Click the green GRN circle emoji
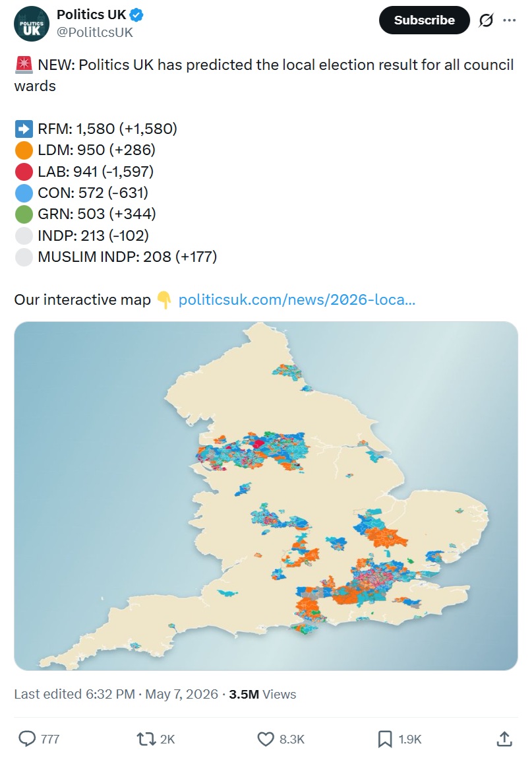 [24, 214]
